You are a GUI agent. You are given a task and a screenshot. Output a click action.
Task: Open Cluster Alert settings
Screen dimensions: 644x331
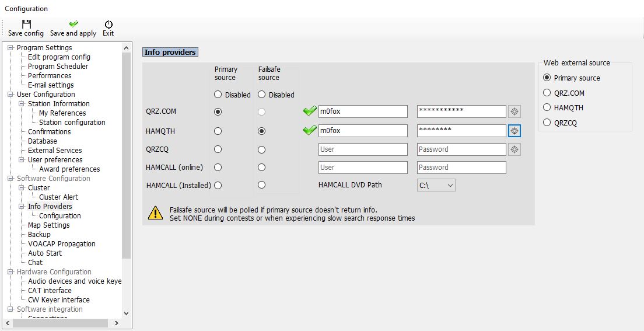[59, 197]
